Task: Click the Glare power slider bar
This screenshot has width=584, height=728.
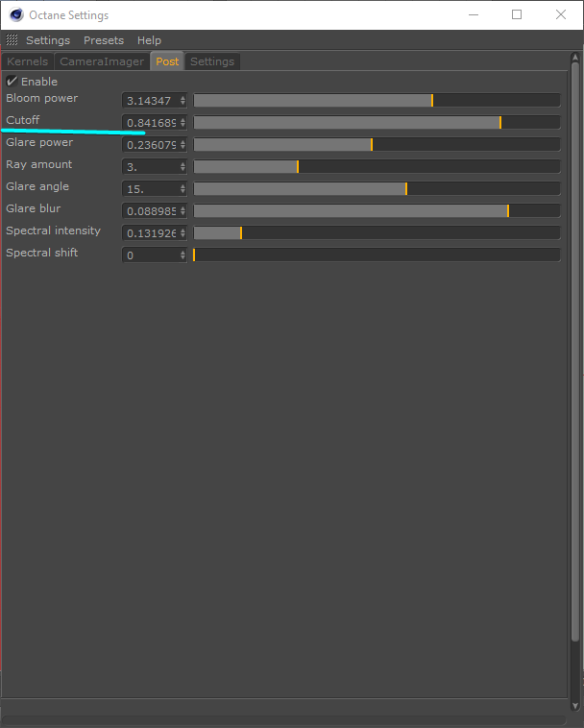Action: click(377, 144)
